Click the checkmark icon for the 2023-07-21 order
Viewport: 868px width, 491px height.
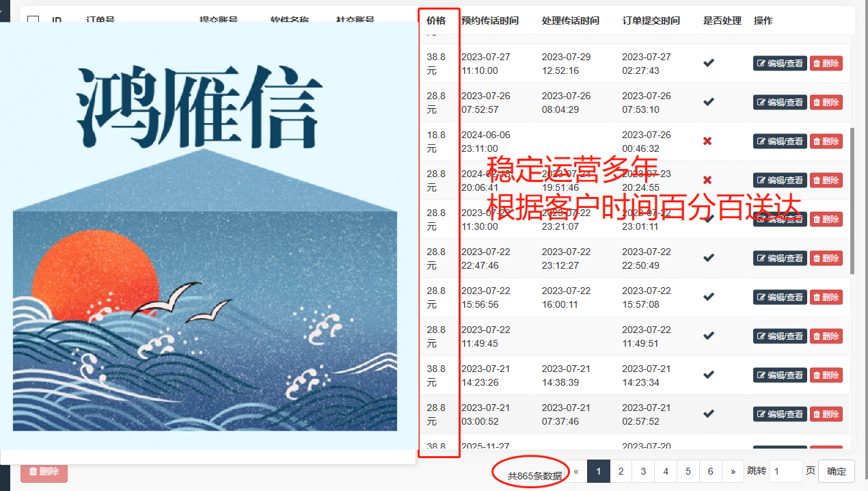point(707,375)
